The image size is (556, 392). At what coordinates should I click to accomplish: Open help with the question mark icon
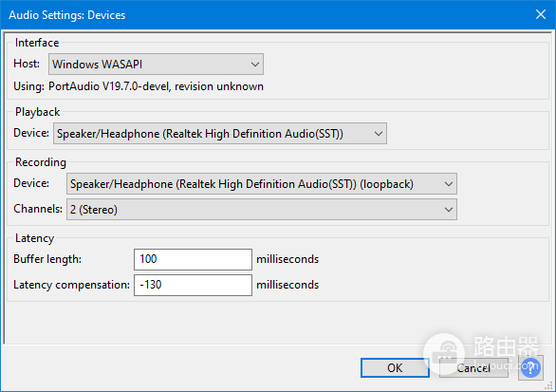pos(530,368)
